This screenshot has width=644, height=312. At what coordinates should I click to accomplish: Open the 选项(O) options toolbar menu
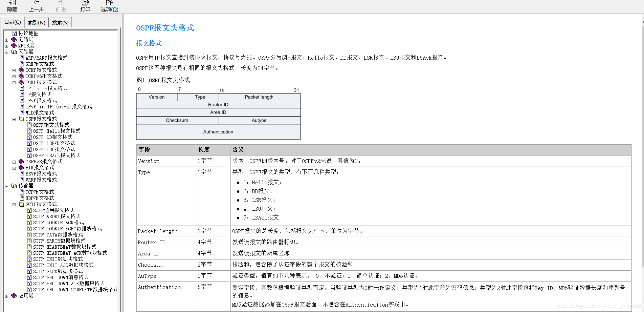point(109,6)
